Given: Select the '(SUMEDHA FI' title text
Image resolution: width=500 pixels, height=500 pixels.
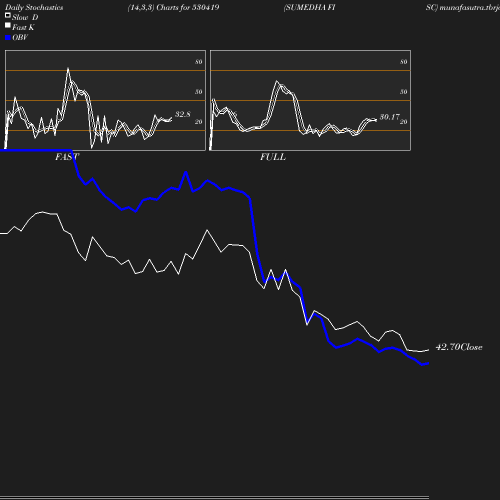Looking at the screenshot, I should (309, 8).
